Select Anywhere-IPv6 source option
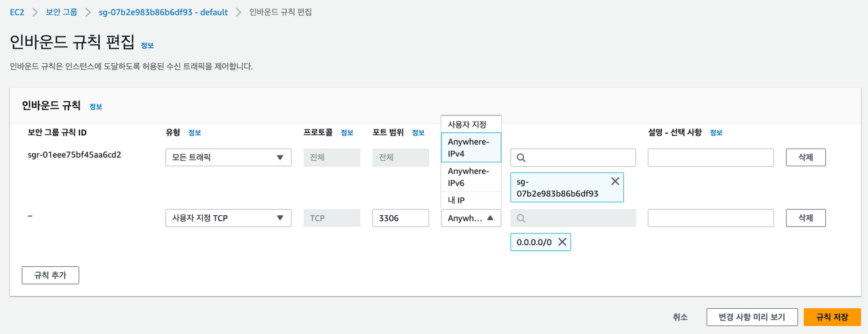Image resolution: width=868 pixels, height=334 pixels. click(x=471, y=177)
